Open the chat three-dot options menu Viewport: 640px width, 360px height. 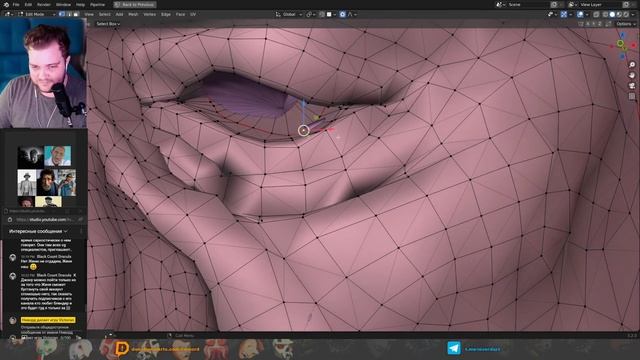pos(81,231)
